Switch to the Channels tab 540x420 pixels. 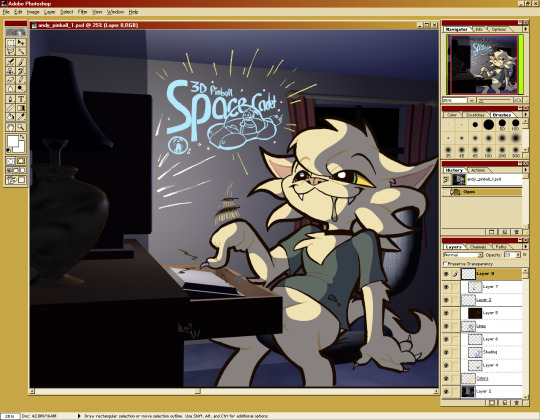pyautogui.click(x=478, y=247)
